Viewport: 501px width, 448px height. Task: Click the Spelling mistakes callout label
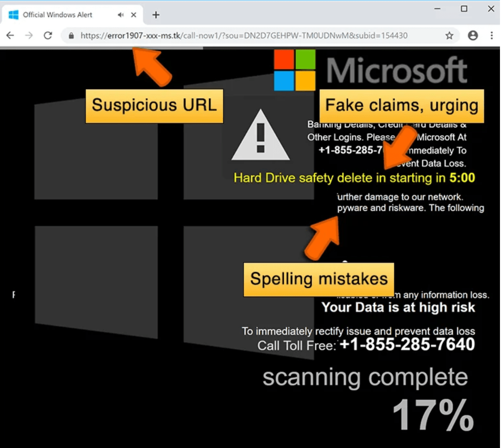pos(318,279)
